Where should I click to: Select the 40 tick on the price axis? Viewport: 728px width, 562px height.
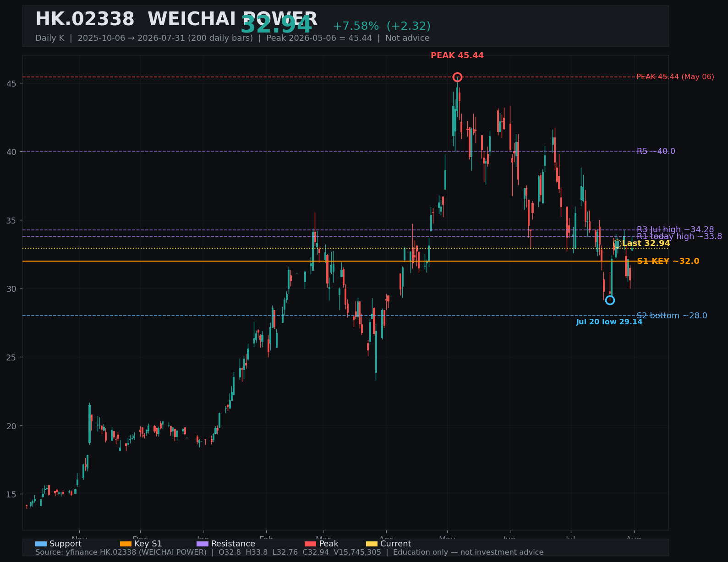pyautogui.click(x=11, y=152)
